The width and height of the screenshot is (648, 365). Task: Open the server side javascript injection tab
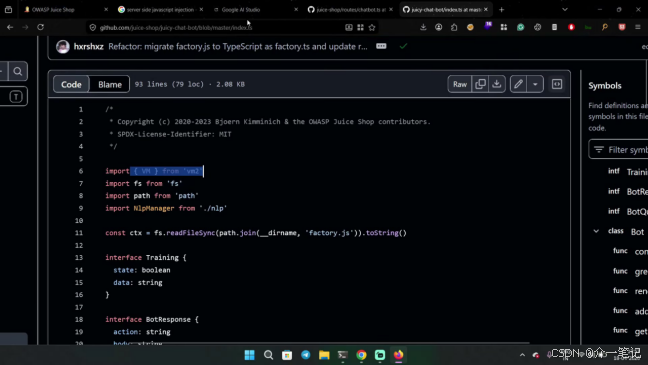[160, 10]
